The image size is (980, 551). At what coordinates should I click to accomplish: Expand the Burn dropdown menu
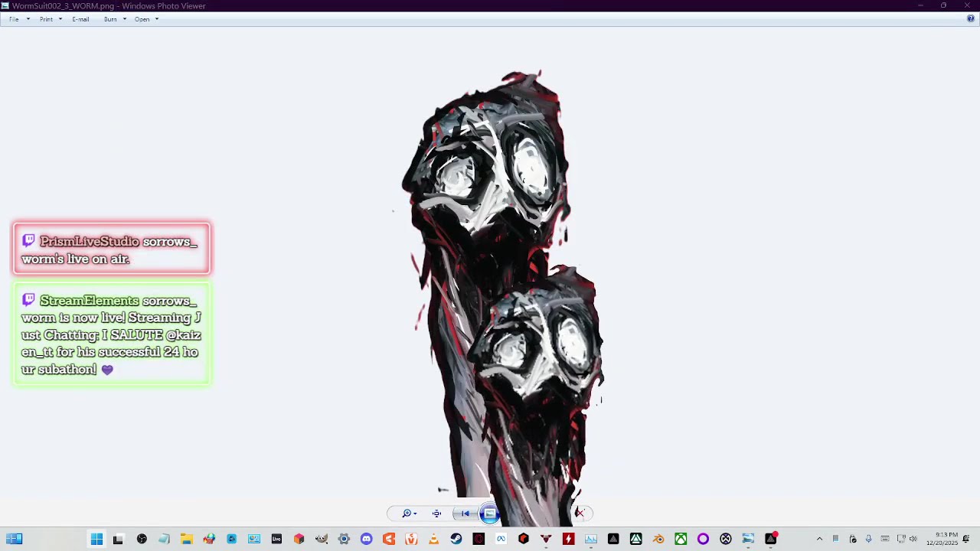pos(115,19)
